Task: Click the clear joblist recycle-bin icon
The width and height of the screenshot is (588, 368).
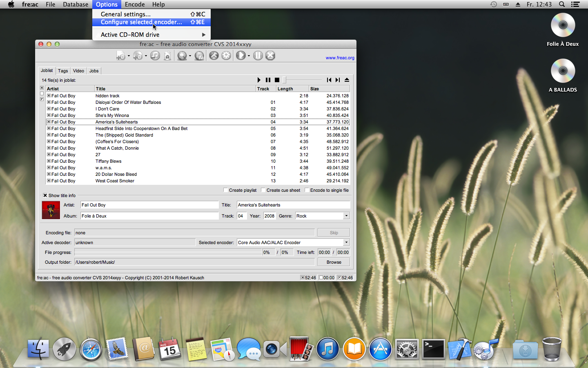Action: [167, 56]
